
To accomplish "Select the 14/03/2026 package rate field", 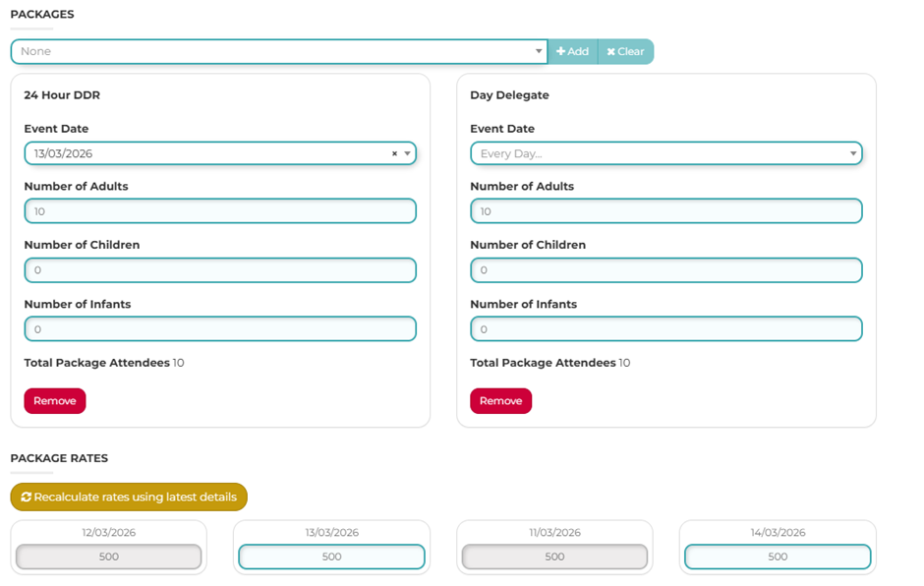I will pos(778,557).
